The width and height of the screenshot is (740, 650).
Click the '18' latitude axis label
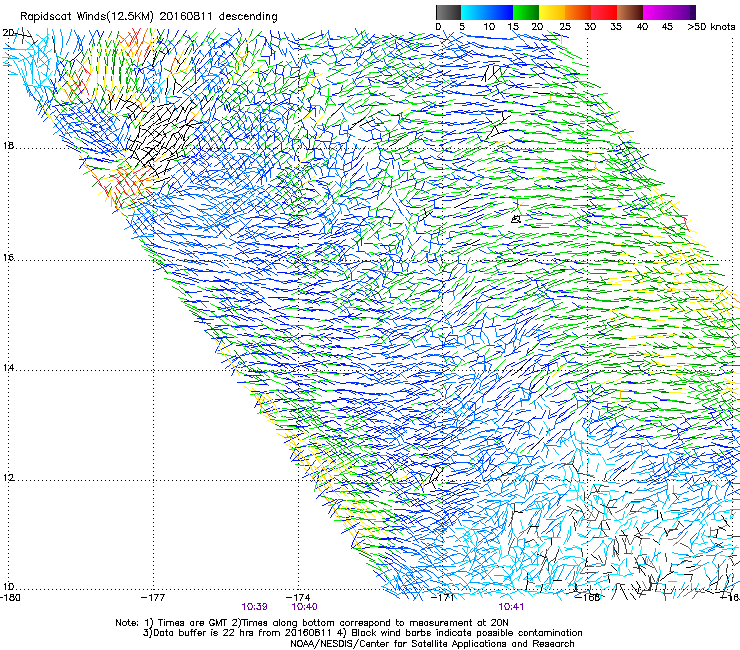[x=8, y=146]
